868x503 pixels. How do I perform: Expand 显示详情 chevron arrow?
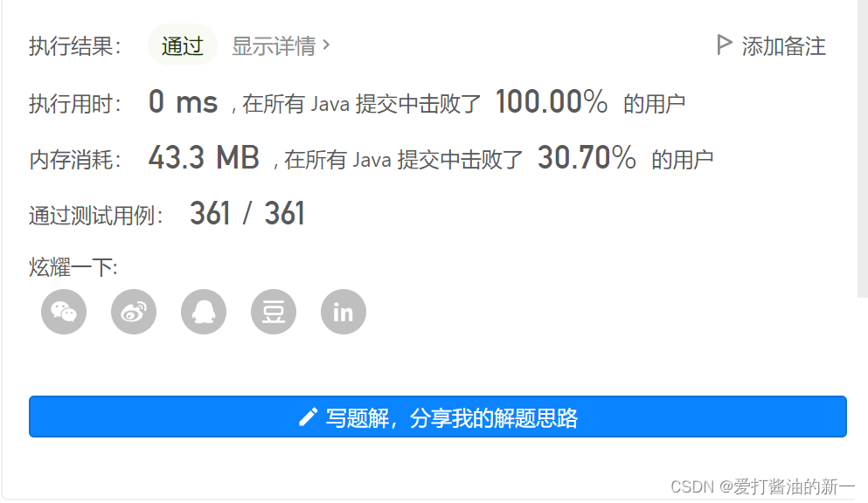(x=326, y=45)
